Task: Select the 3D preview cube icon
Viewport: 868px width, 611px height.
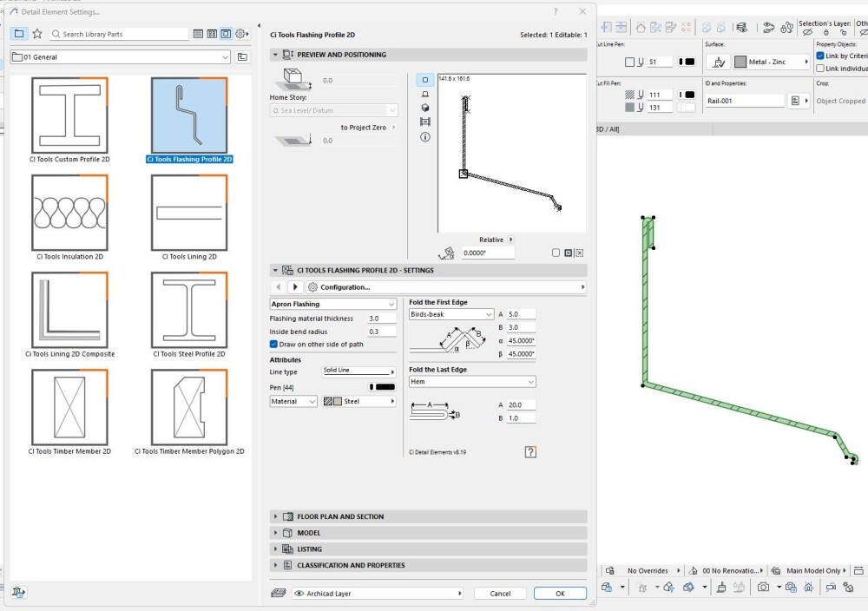Action: click(x=425, y=108)
